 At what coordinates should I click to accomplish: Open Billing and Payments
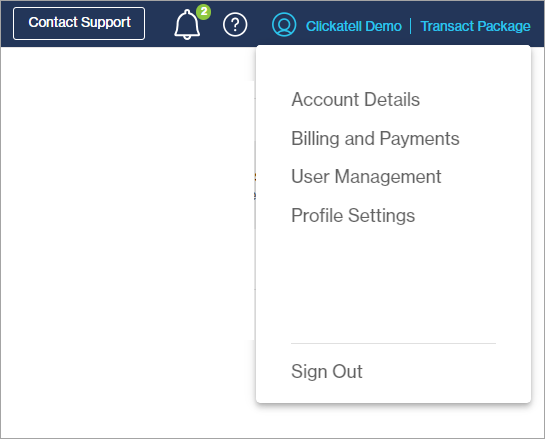pyautogui.click(x=375, y=138)
